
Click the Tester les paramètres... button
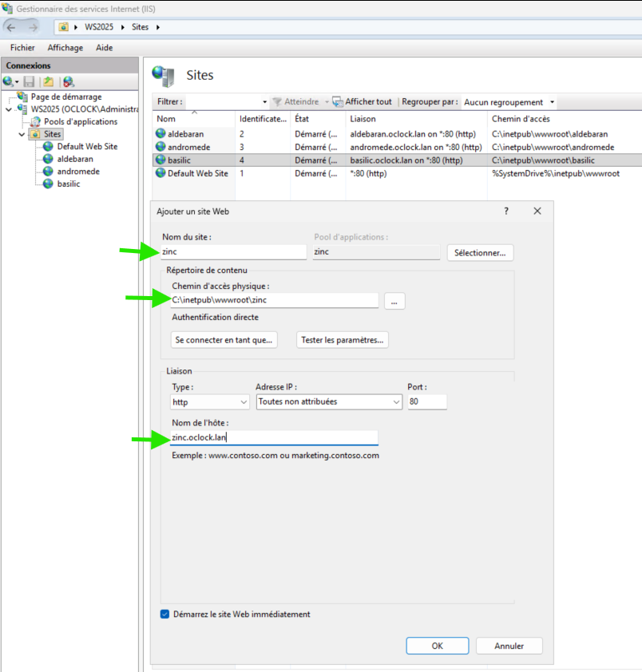click(x=343, y=340)
